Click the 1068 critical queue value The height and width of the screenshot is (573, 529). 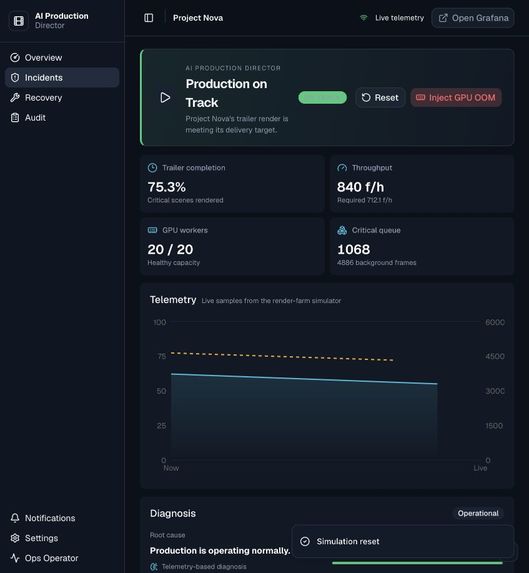coord(354,250)
